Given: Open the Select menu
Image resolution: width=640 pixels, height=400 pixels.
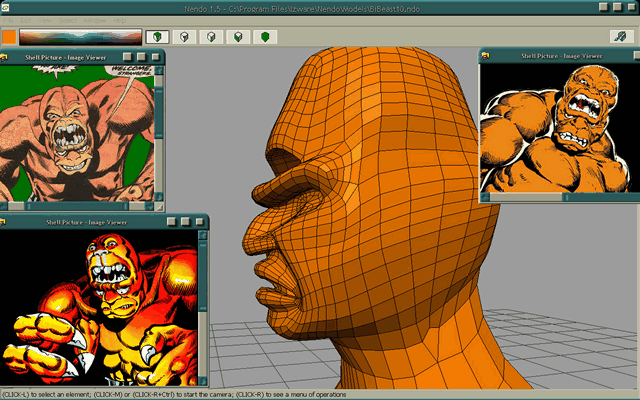Looking at the screenshot, I should coord(67,20).
